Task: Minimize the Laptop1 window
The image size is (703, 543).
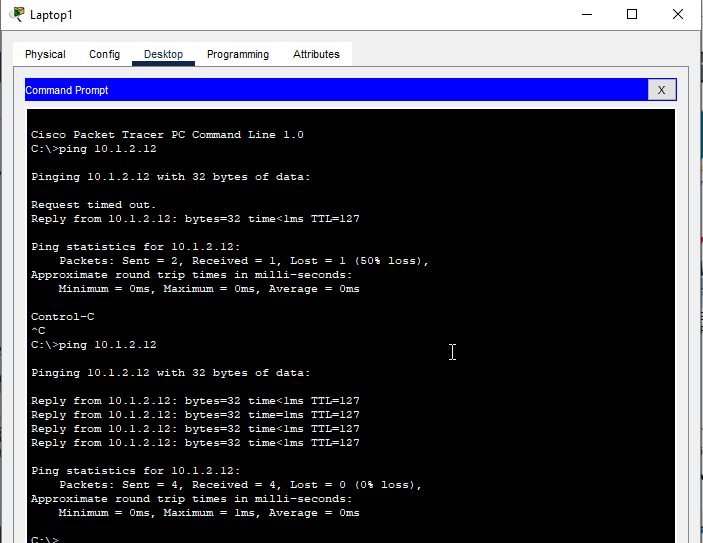Action: click(x=585, y=14)
